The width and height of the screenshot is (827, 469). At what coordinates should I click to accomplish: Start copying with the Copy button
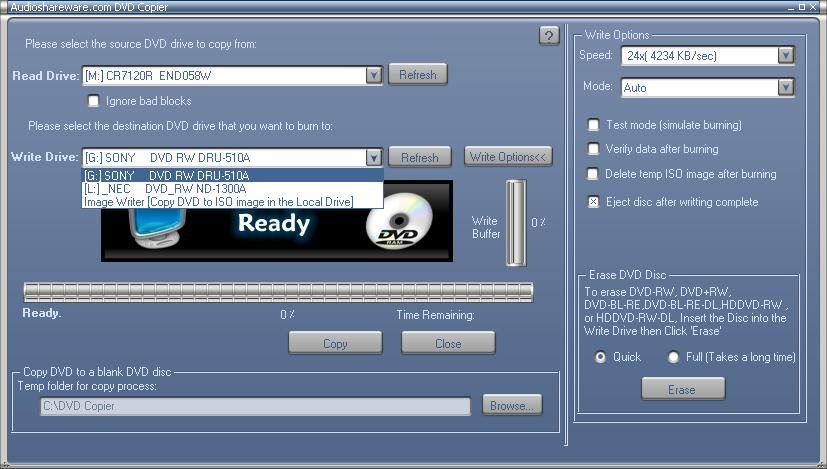point(335,343)
